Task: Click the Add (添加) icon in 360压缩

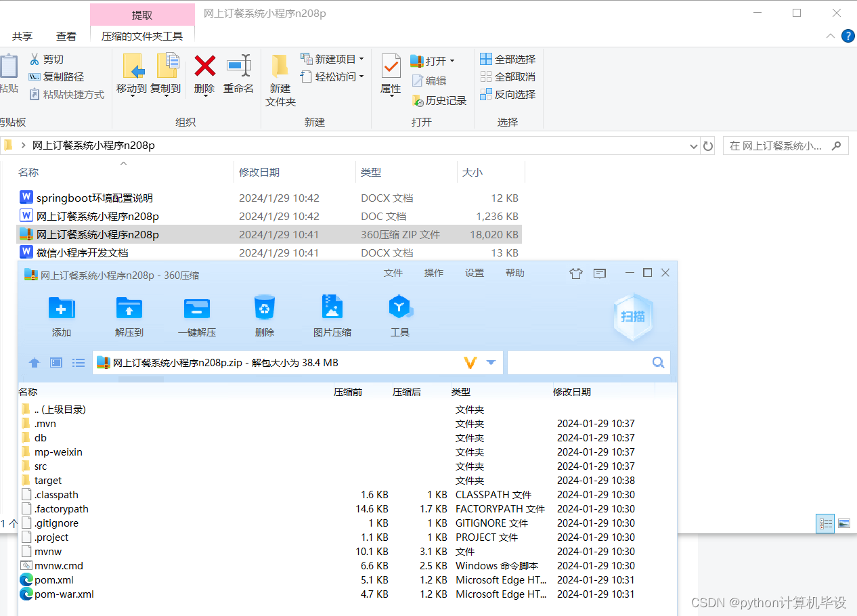Action: 61,309
